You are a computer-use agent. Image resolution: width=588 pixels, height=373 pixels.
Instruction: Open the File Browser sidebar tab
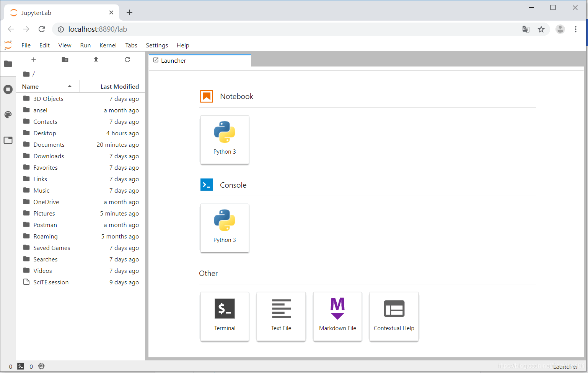coord(8,64)
